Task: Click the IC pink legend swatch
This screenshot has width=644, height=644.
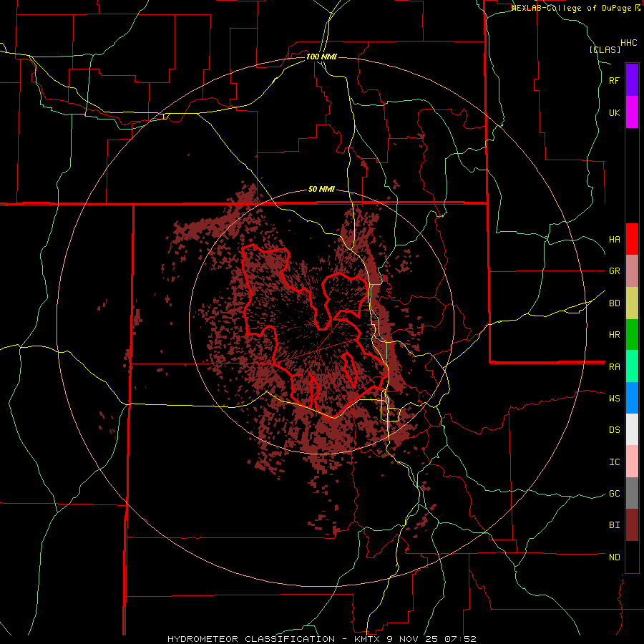Action: [x=632, y=462]
